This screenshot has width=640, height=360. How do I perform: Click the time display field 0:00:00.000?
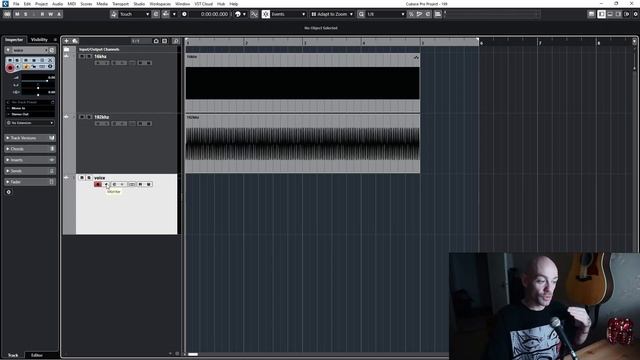[x=214, y=14]
